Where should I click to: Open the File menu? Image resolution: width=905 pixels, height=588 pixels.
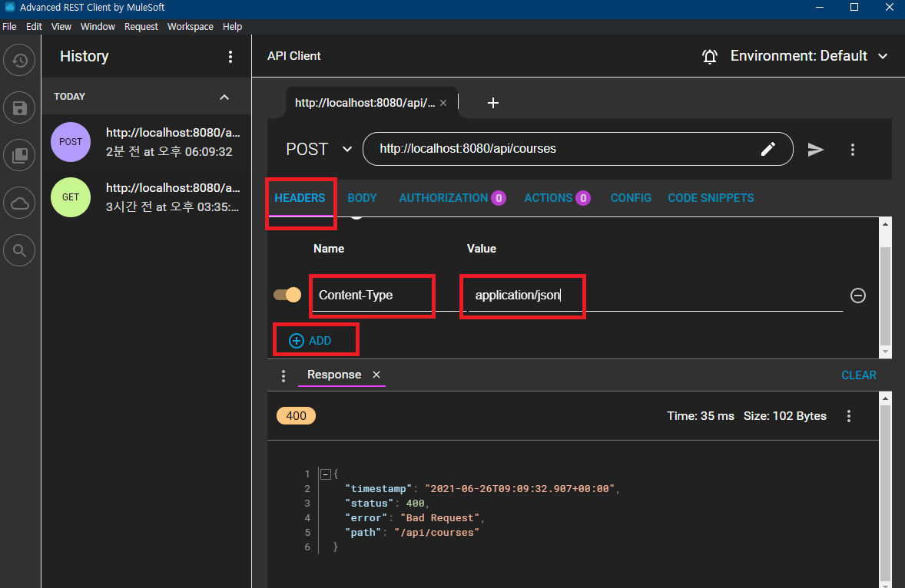(x=9, y=27)
